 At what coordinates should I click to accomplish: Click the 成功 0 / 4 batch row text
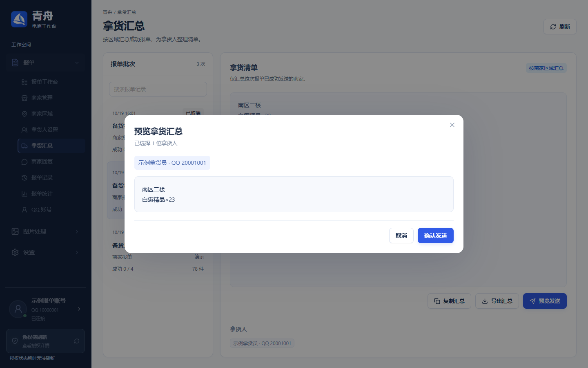point(123,269)
